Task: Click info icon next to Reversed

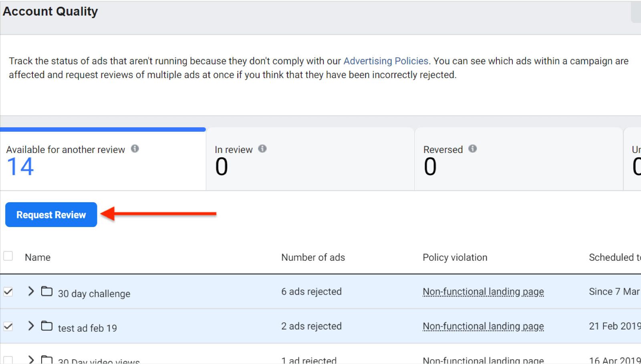Action: pyautogui.click(x=473, y=149)
